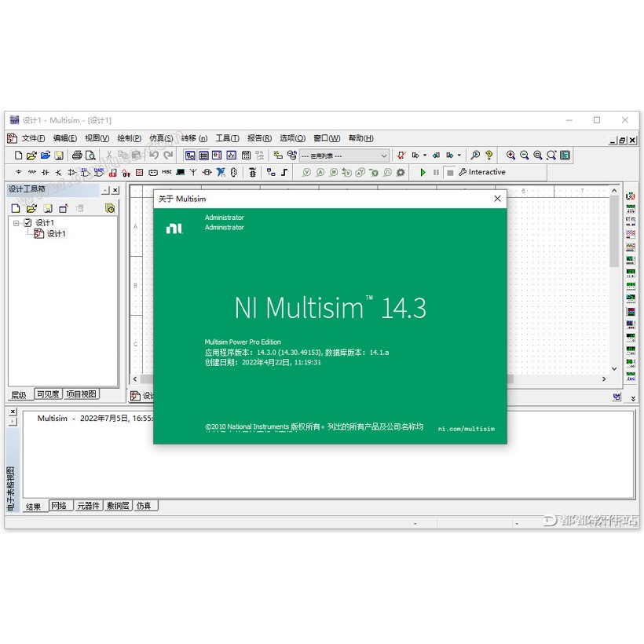Open the 仿真(S) menu
The height and width of the screenshot is (644, 644).
click(161, 138)
